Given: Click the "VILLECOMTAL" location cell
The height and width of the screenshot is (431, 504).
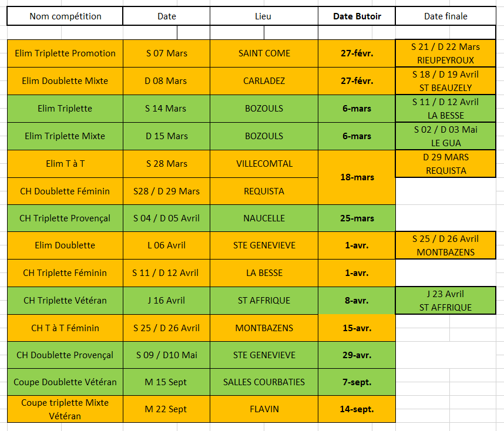Looking at the screenshot, I should (264, 163).
